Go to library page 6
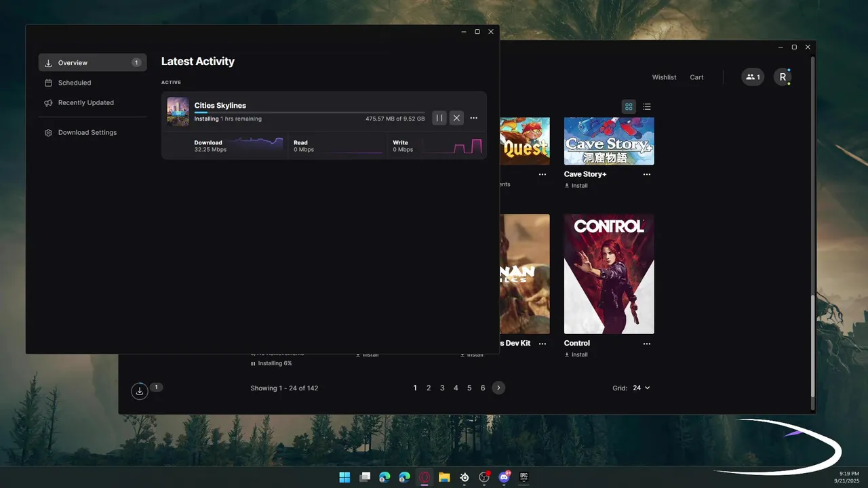Image resolution: width=868 pixels, height=488 pixels. pos(483,388)
